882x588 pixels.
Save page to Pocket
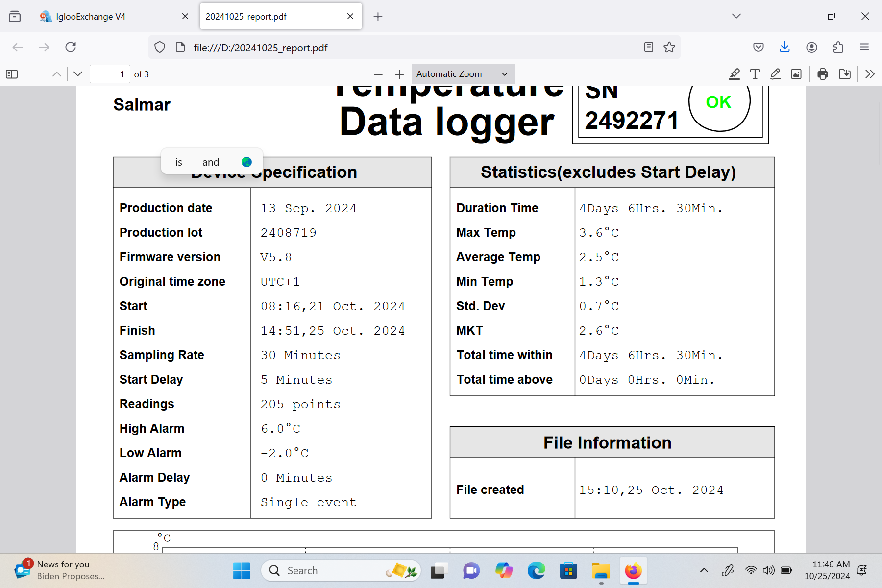tap(759, 47)
